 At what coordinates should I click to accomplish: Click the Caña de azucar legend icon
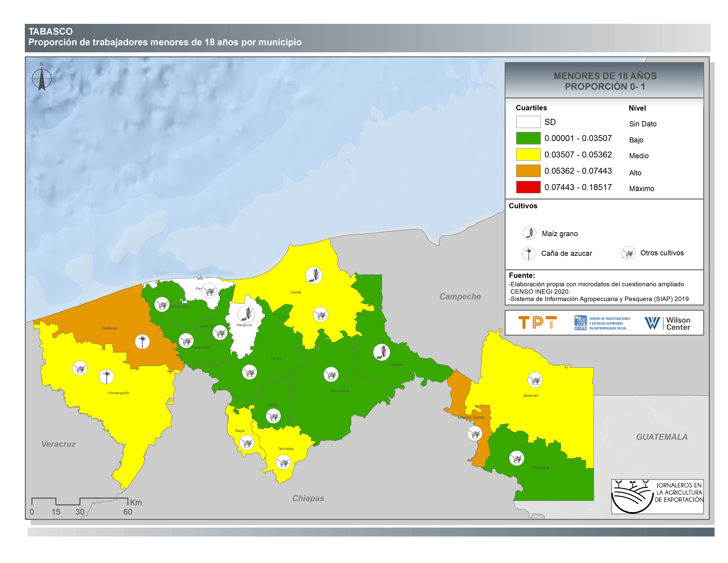click(x=529, y=254)
